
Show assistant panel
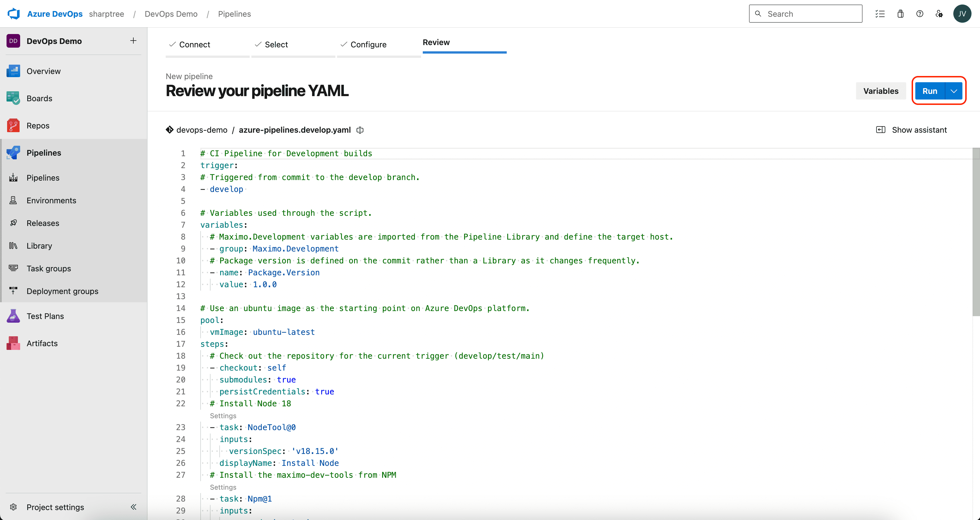pyautogui.click(x=912, y=130)
